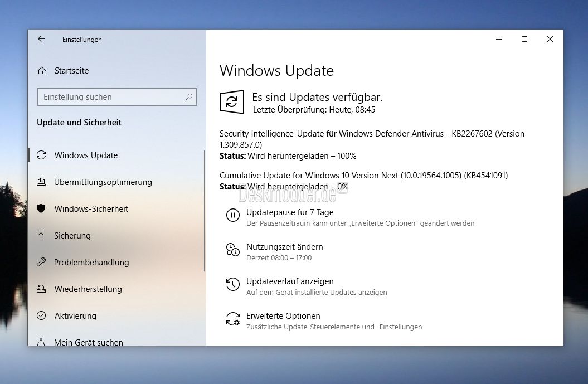
Task: Open the Aktivierung page
Action: coord(75,316)
